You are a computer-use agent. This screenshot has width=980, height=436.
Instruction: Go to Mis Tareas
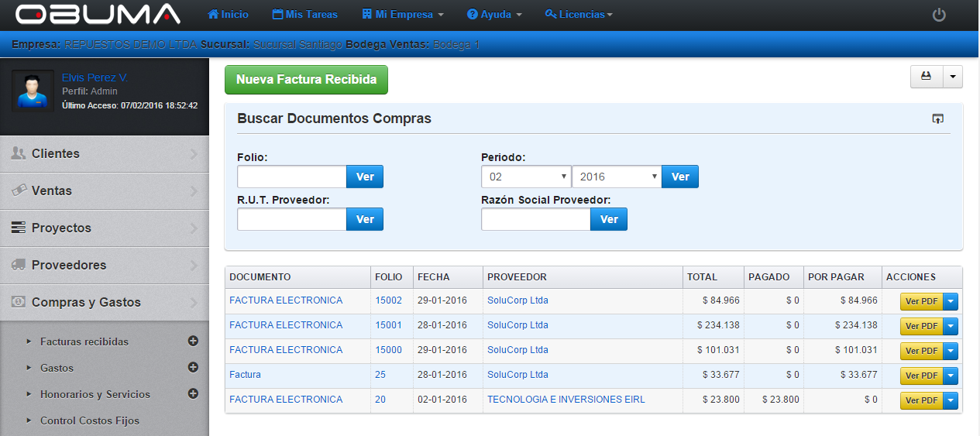pyautogui.click(x=305, y=15)
